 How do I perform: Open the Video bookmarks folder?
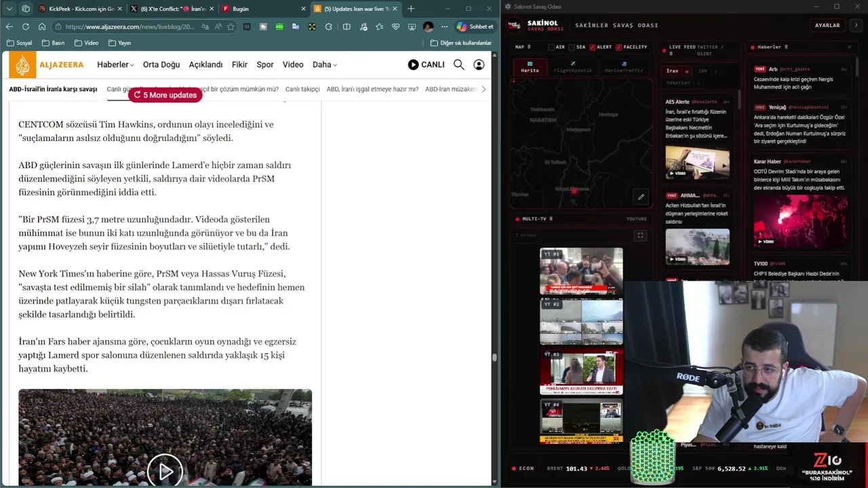click(x=86, y=43)
